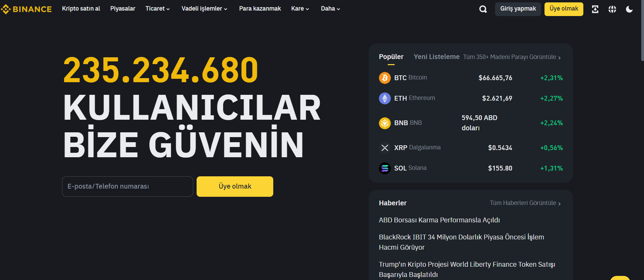Click BNB price 594,50 ABD doları

click(x=479, y=123)
